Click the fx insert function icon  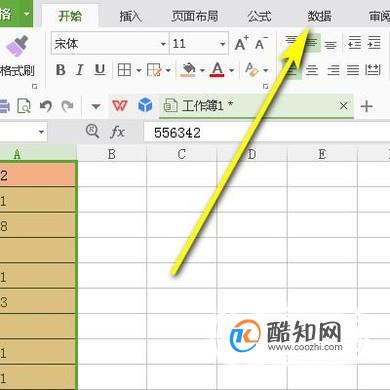click(117, 132)
